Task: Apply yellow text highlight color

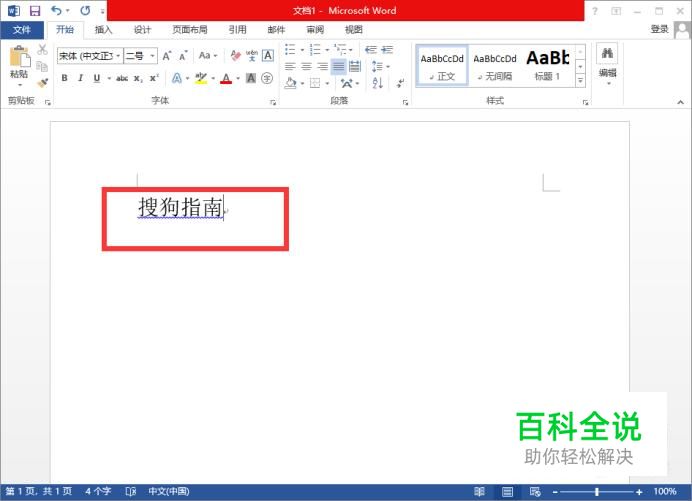Action: point(201,79)
